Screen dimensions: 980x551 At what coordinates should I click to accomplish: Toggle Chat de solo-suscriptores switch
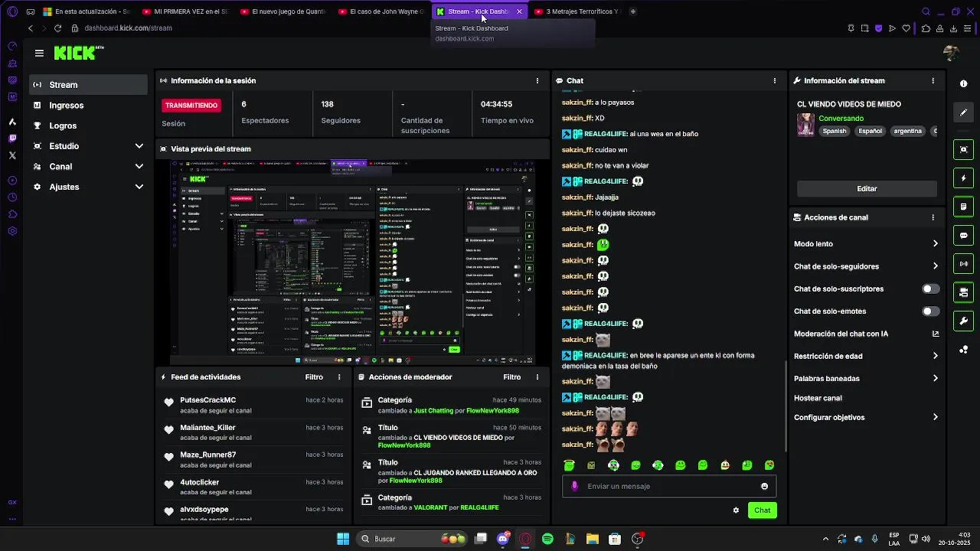click(930, 289)
